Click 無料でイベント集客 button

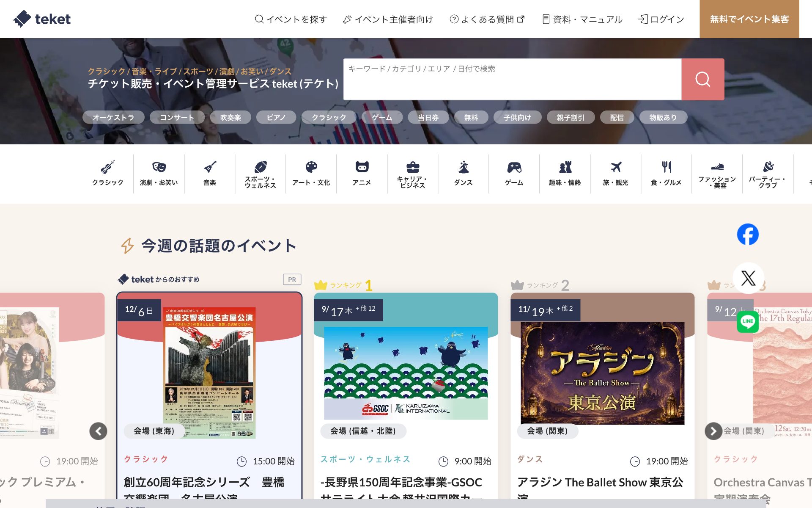749,19
